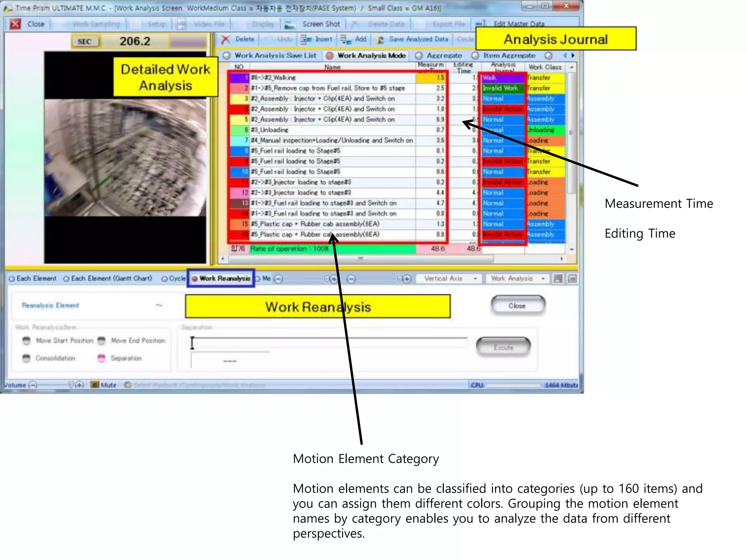Switch to Each Element (Gantt Chart) view

pyautogui.click(x=66, y=279)
